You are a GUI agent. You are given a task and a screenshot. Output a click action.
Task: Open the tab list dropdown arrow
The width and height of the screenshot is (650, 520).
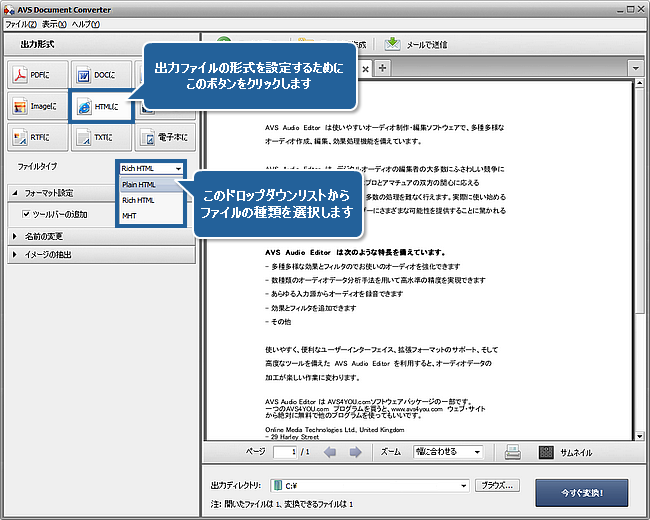click(x=635, y=68)
